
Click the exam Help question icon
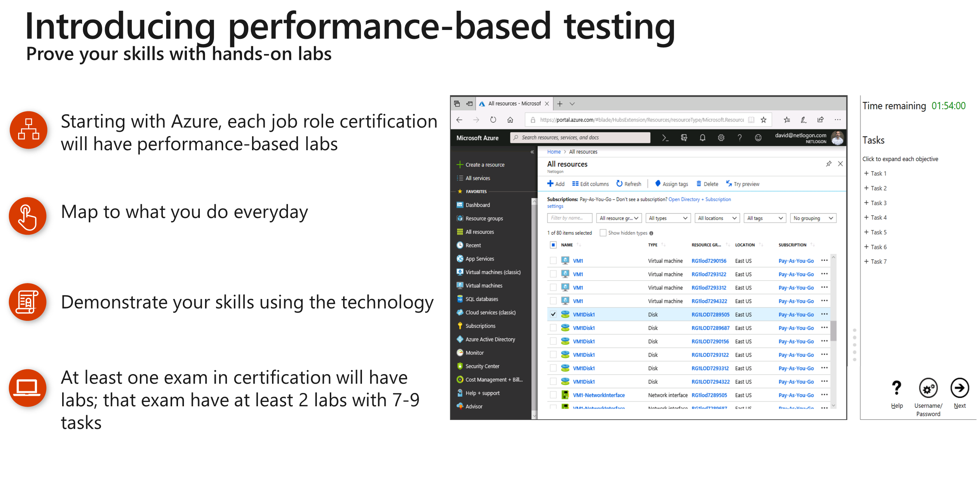point(897,388)
